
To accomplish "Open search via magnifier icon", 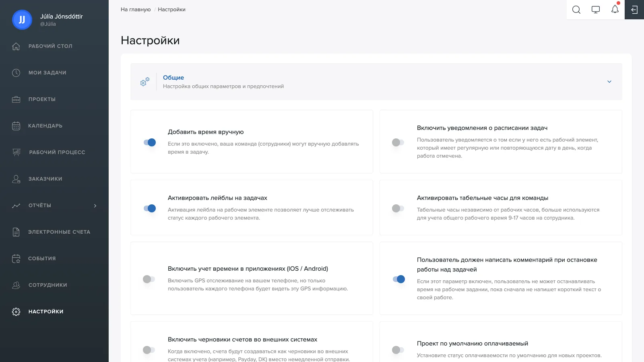I will [x=576, y=10].
